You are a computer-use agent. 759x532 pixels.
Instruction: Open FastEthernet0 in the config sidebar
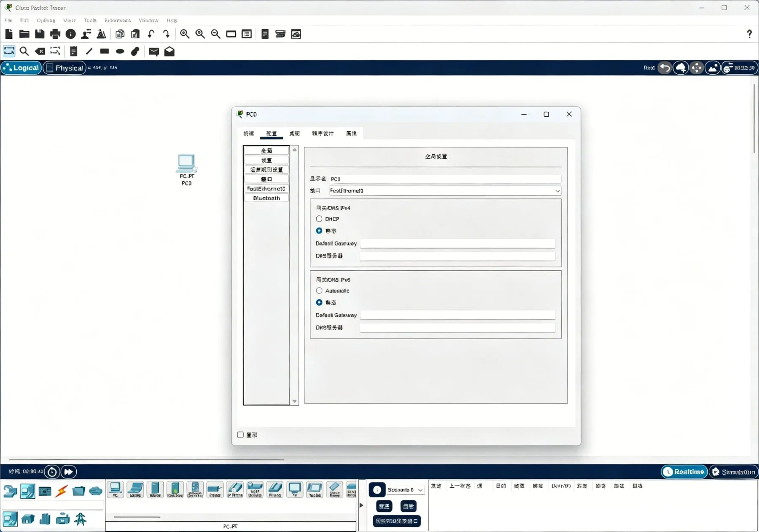[266, 188]
